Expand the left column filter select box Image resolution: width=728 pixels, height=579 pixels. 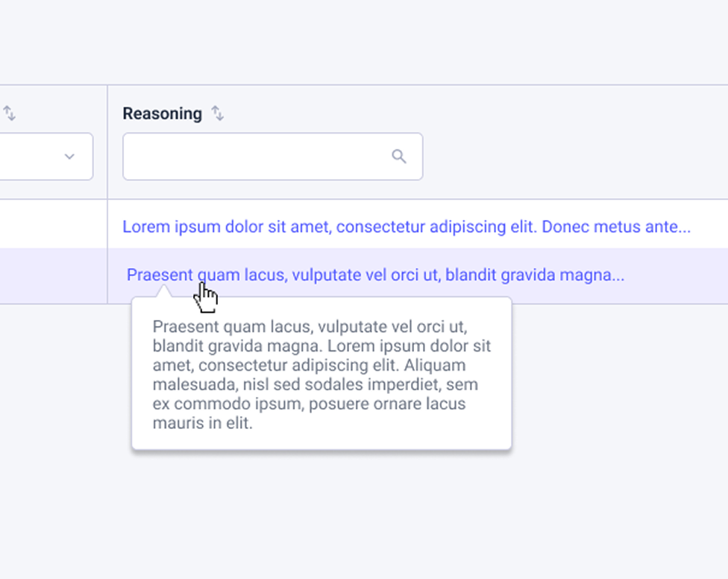tap(37, 157)
